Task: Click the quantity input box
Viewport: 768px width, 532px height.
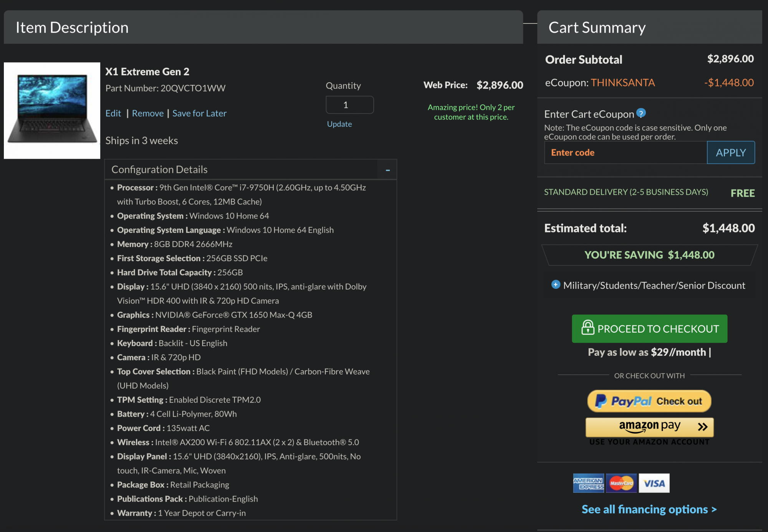Action: (349, 105)
